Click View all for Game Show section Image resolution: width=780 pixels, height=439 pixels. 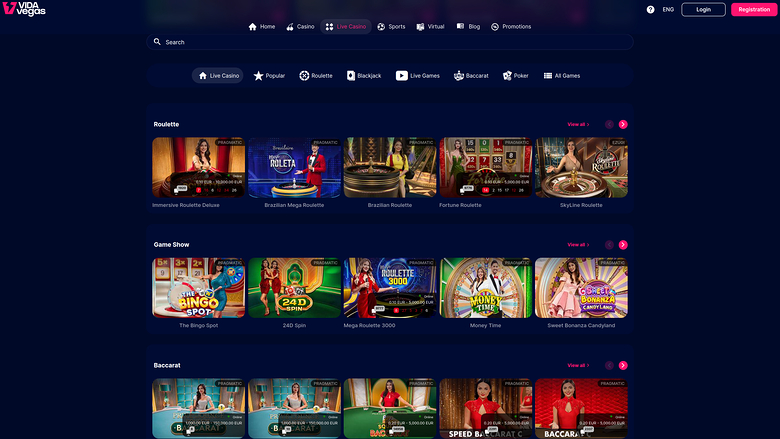pyautogui.click(x=578, y=245)
